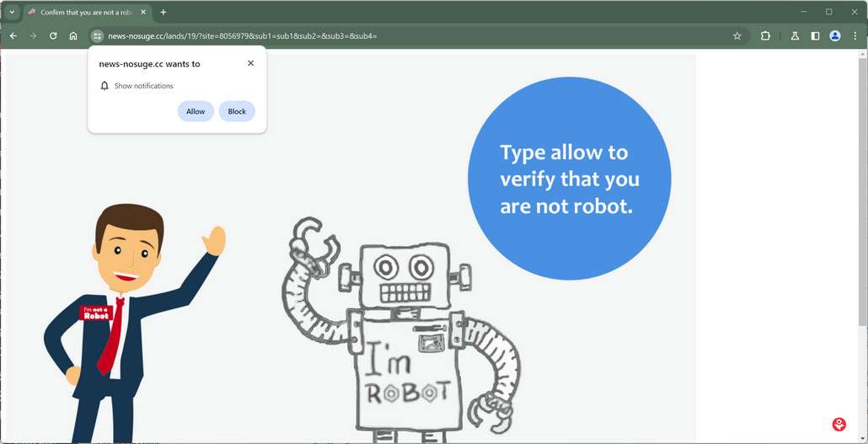Go back to the previous page
868x444 pixels.
(x=13, y=36)
